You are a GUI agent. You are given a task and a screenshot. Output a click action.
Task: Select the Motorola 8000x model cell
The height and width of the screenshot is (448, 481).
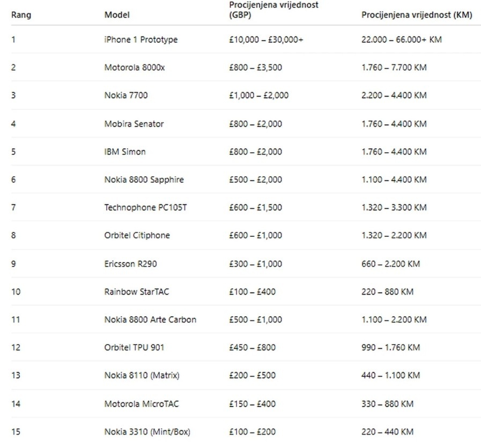135,68
